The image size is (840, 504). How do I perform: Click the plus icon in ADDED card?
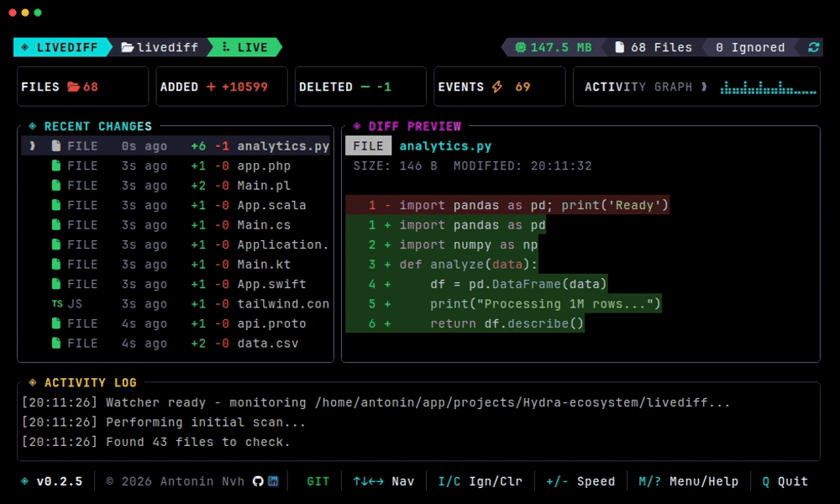[x=211, y=87]
